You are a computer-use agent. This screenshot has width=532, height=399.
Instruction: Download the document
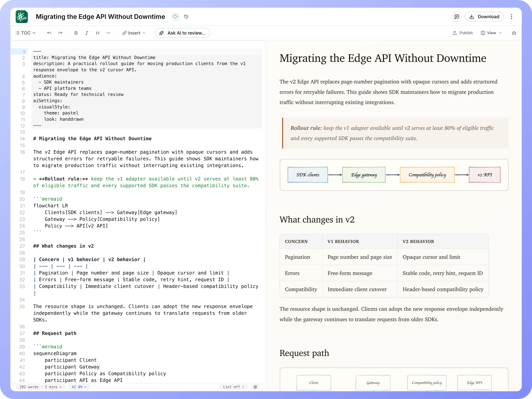point(484,17)
